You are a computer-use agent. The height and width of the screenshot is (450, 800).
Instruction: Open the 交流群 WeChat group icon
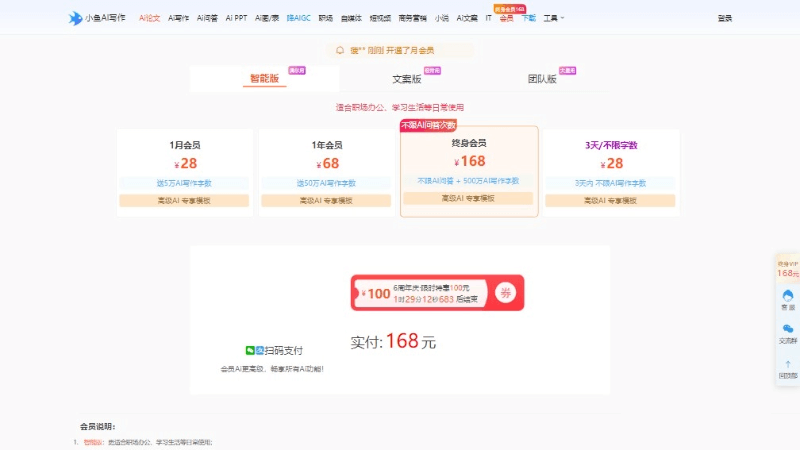click(788, 330)
